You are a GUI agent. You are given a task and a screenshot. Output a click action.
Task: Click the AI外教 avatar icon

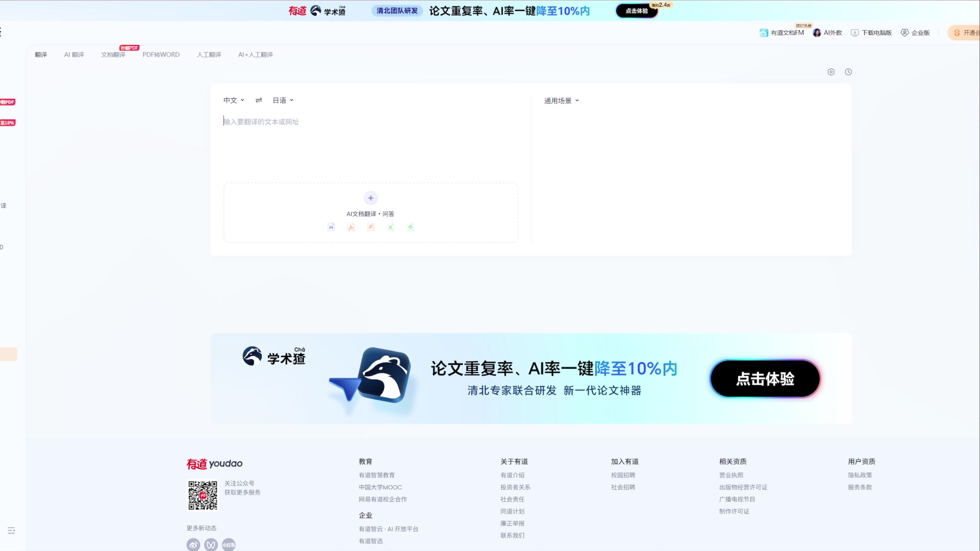(x=817, y=33)
